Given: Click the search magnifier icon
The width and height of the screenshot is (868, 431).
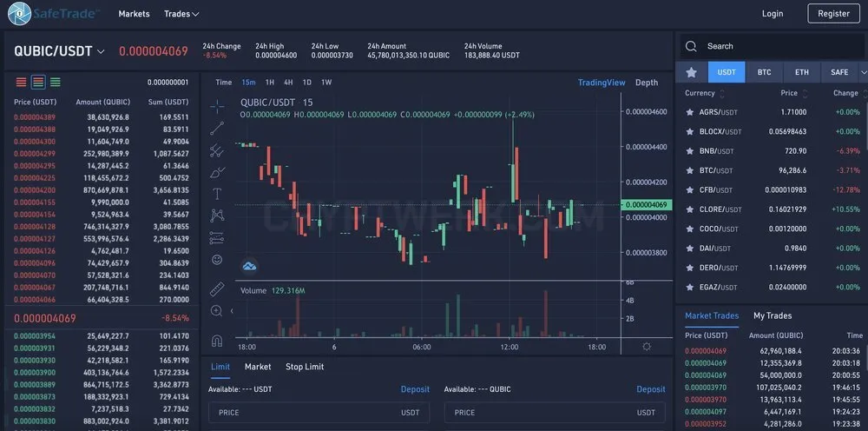Looking at the screenshot, I should click(x=691, y=47).
